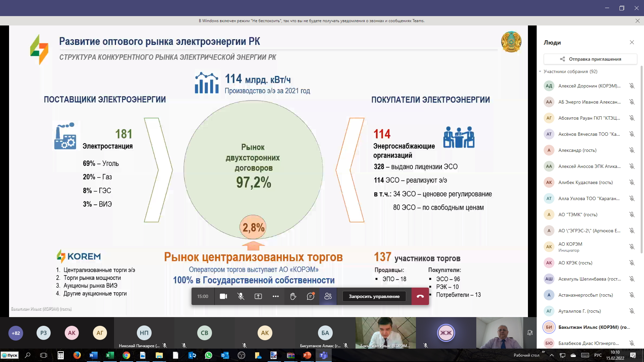Open Google Chrome from the taskbar
Image resolution: width=644 pixels, height=362 pixels.
click(x=126, y=355)
